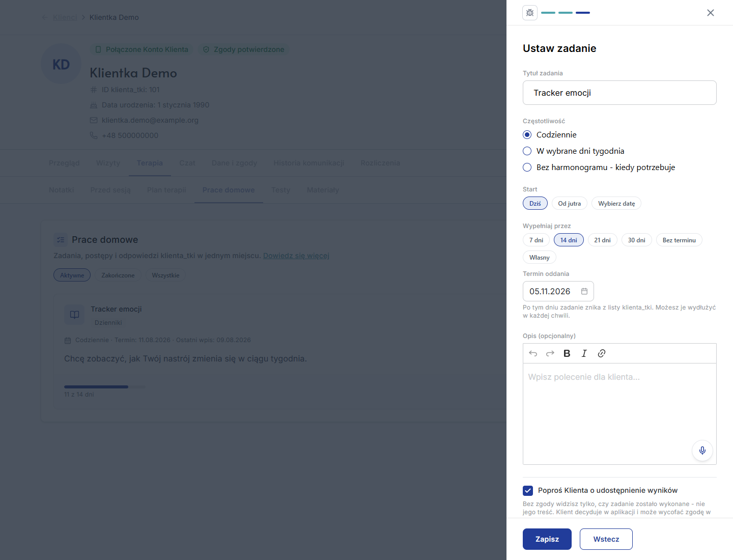The width and height of the screenshot is (733, 560).
Task: Toggle bold formatting in description editor
Action: [567, 353]
